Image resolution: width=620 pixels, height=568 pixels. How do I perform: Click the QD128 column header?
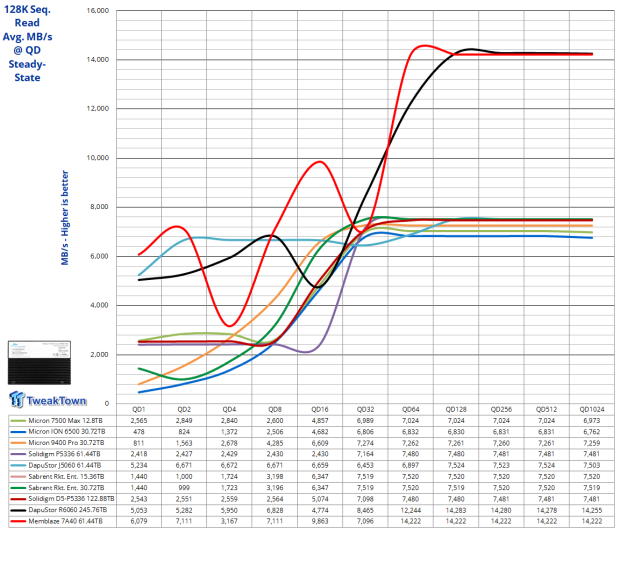[x=456, y=409]
